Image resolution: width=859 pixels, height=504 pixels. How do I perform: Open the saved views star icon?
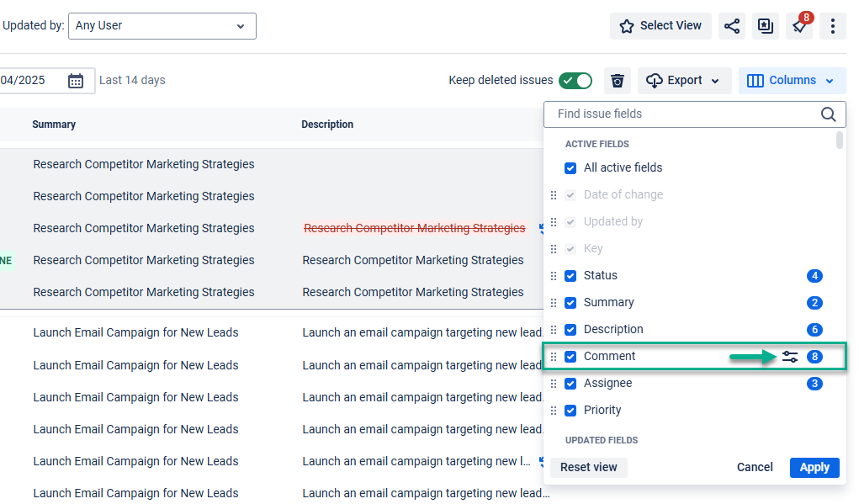(x=627, y=26)
